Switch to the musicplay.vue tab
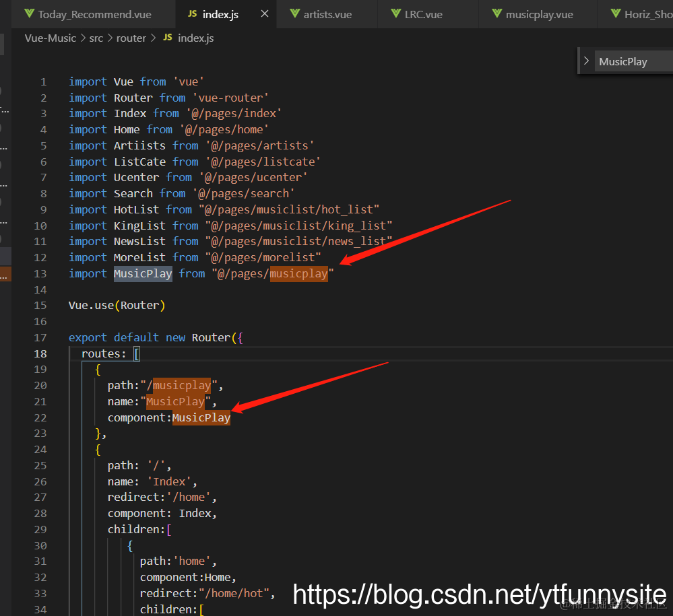Viewport: 673px width, 616px height. click(539, 14)
